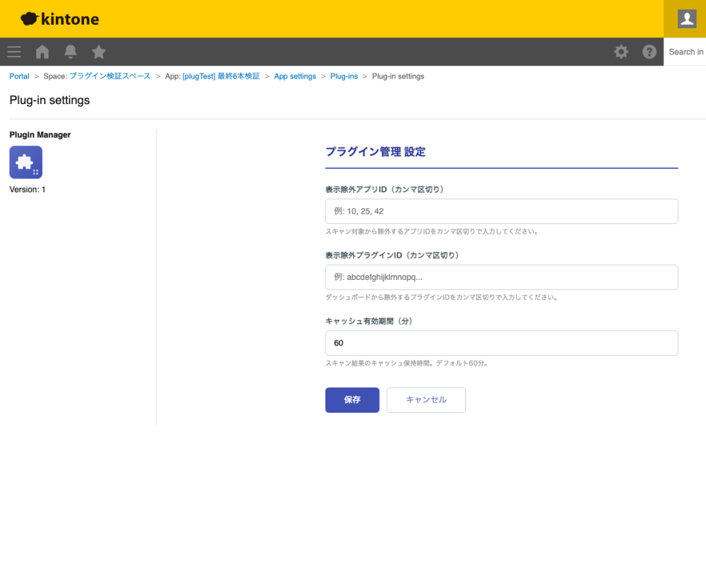Click the Search in box
Viewport: 706px width, 588px height.
point(687,52)
